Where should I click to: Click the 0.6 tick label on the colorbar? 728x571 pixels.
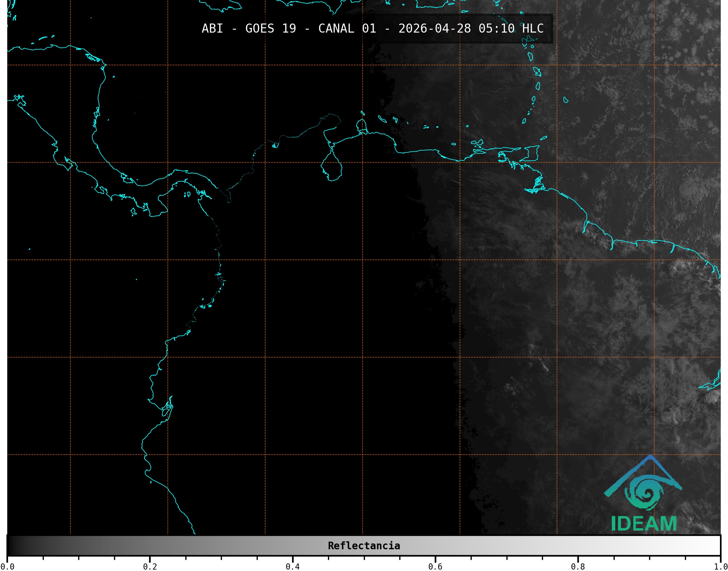pyautogui.click(x=435, y=567)
